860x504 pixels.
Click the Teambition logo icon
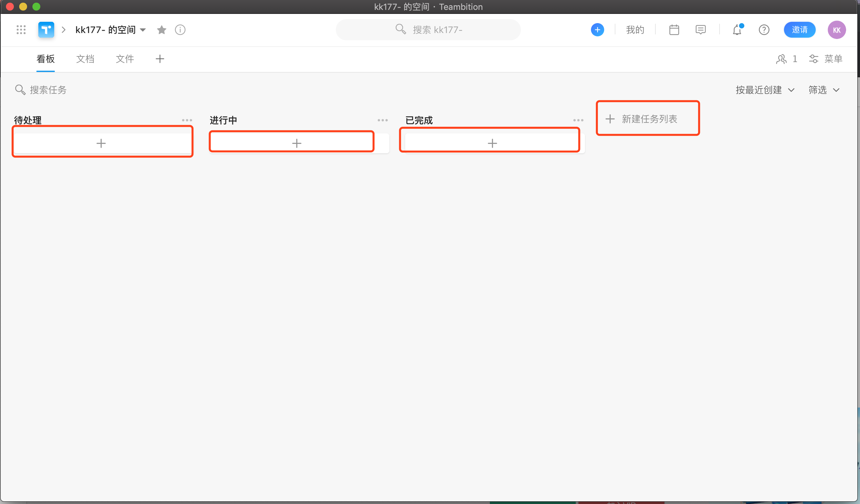point(46,30)
